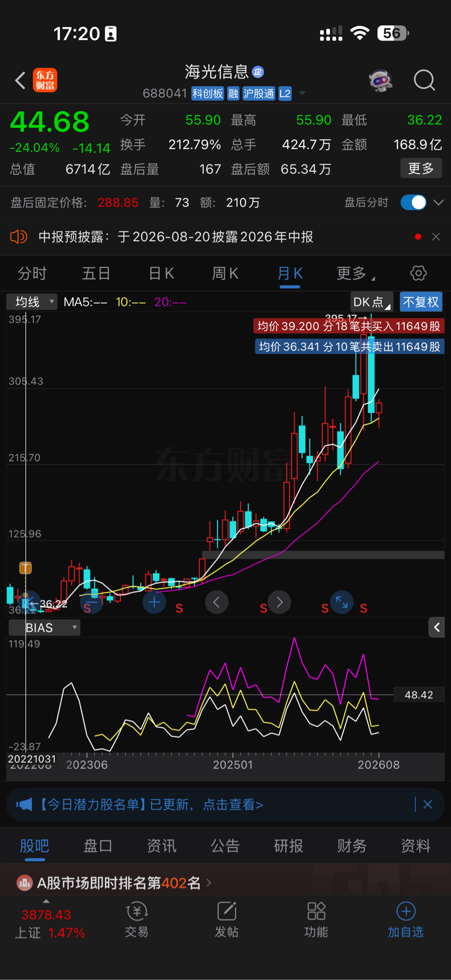Show more quote data with 更多

click(x=421, y=169)
